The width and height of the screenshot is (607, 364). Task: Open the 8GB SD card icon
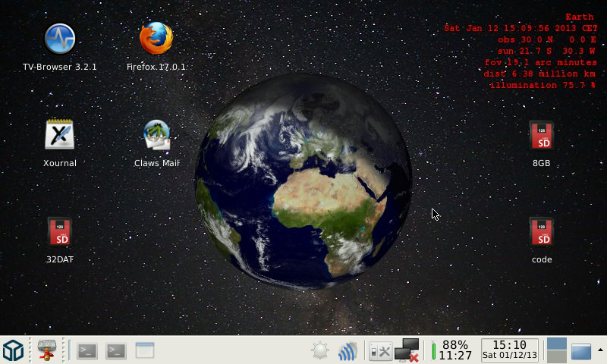coord(541,136)
